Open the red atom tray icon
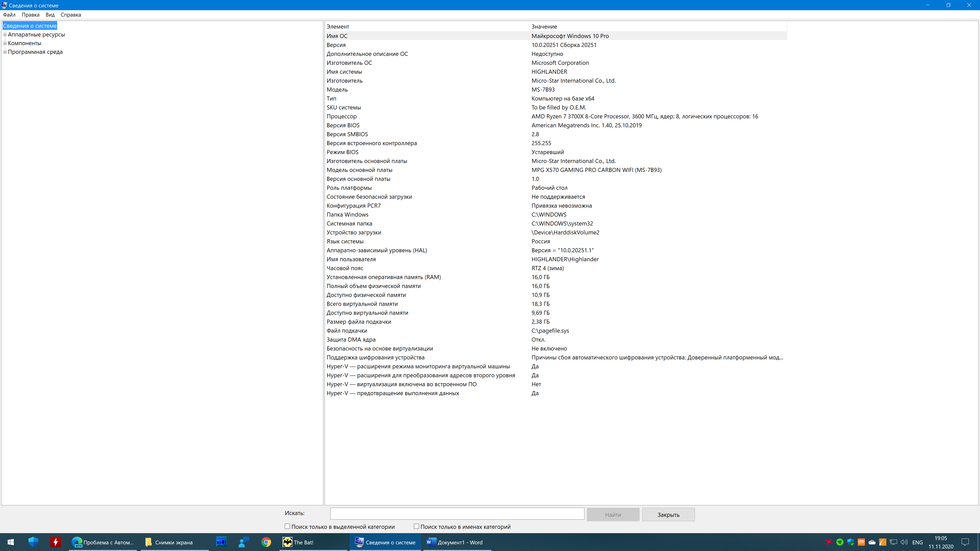The width and height of the screenshot is (980, 551). [829, 542]
